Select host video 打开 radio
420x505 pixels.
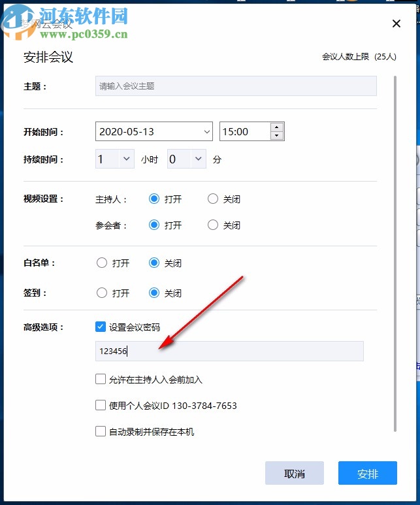tap(154, 199)
